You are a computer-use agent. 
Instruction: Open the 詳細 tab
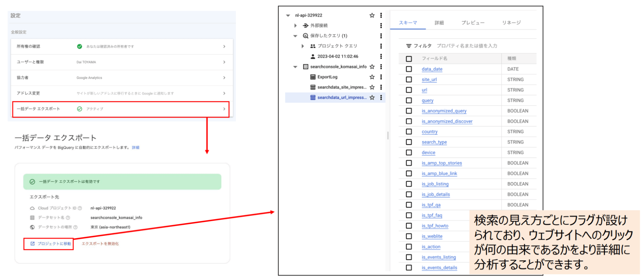coord(439,23)
